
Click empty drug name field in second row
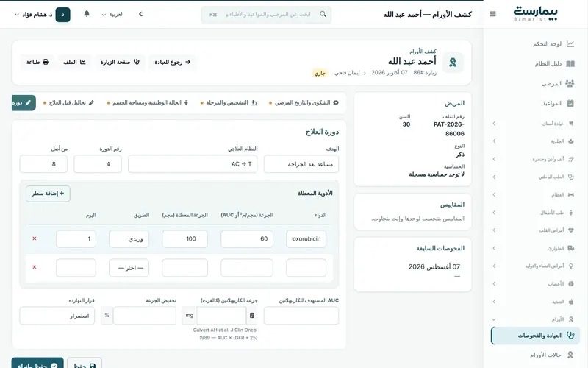pyautogui.click(x=306, y=268)
